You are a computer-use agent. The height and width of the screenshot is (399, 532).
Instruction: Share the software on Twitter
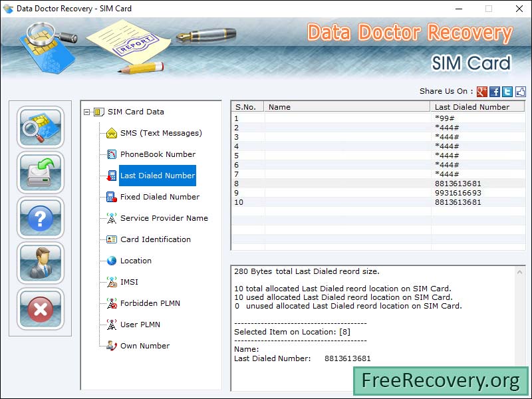[507, 91]
